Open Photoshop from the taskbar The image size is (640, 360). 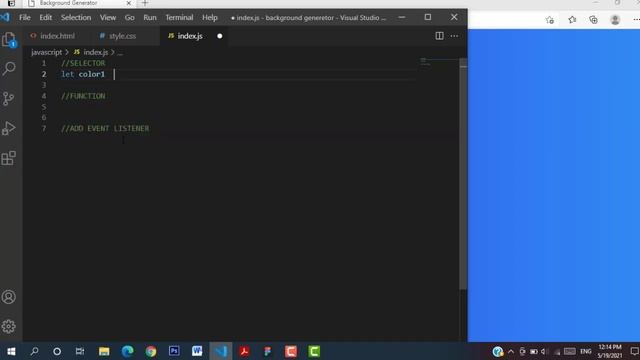tap(174, 351)
